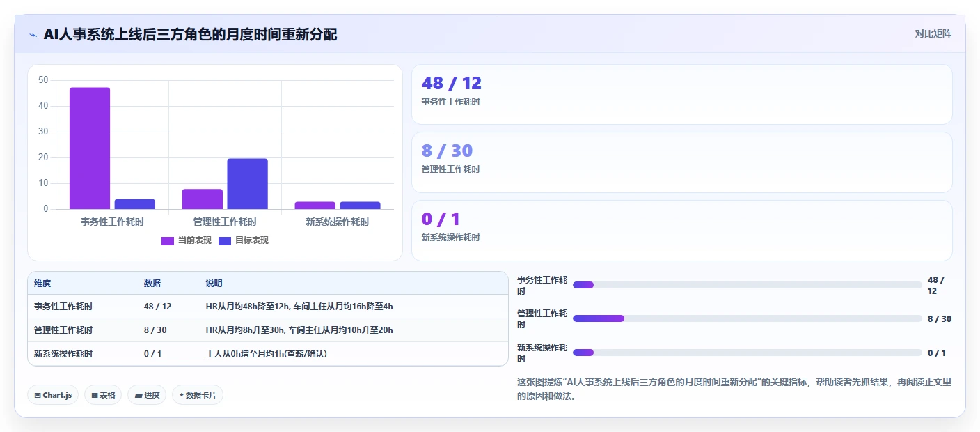
Task: Click value 8 / 30 beside progress bar
Action: (x=940, y=318)
